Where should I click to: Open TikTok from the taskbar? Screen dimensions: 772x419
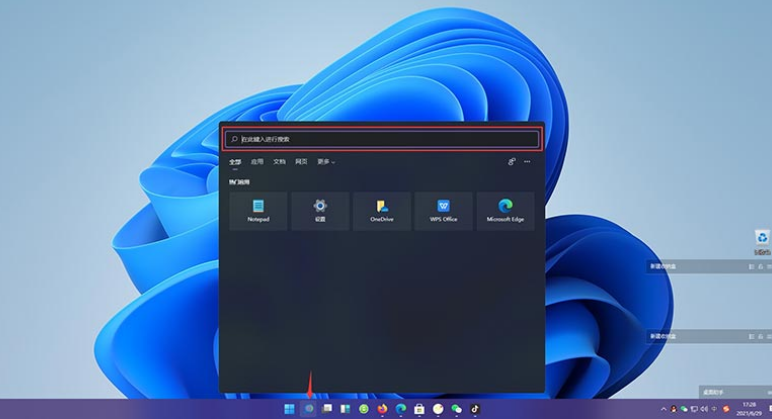[x=475, y=409]
